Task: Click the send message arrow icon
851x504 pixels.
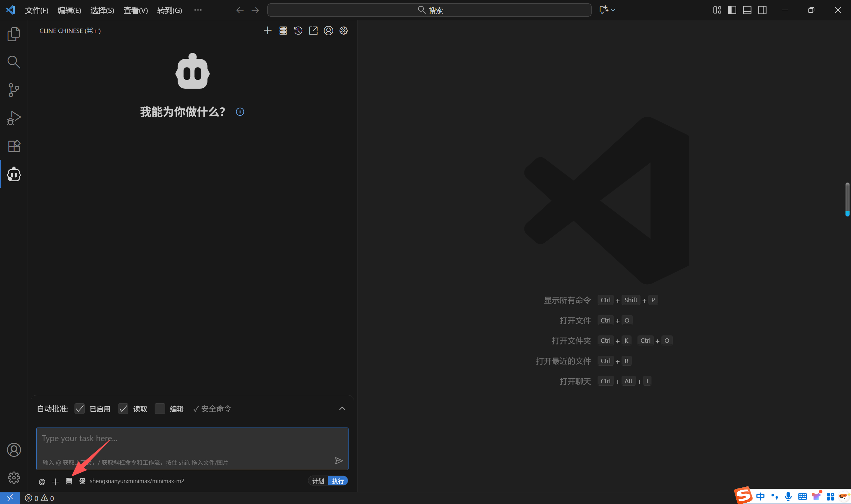Action: pos(338,460)
